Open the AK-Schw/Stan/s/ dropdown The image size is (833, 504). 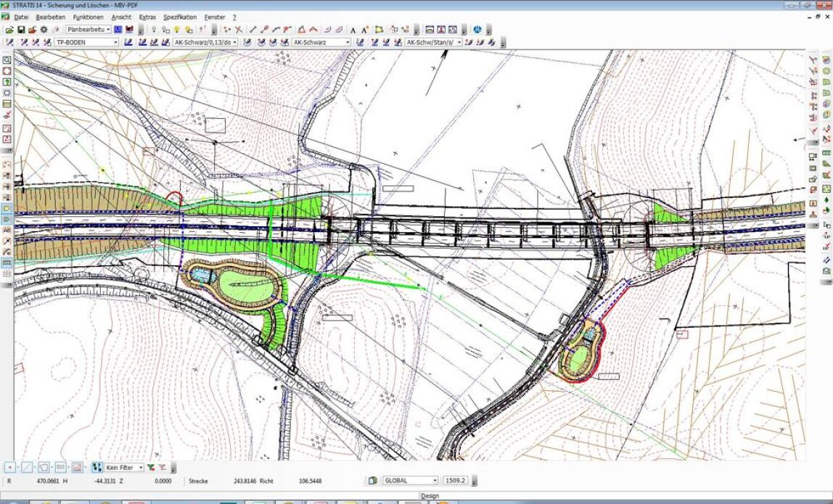coord(433,42)
